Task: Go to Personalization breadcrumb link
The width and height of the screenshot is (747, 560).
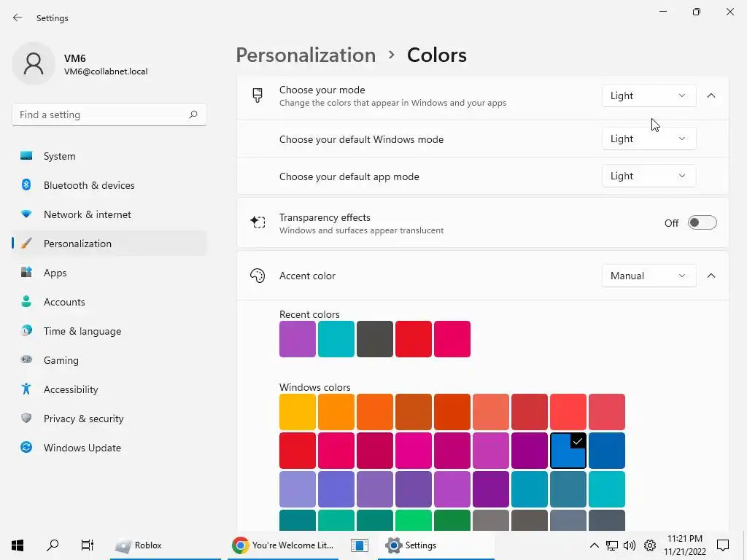Action: [306, 55]
